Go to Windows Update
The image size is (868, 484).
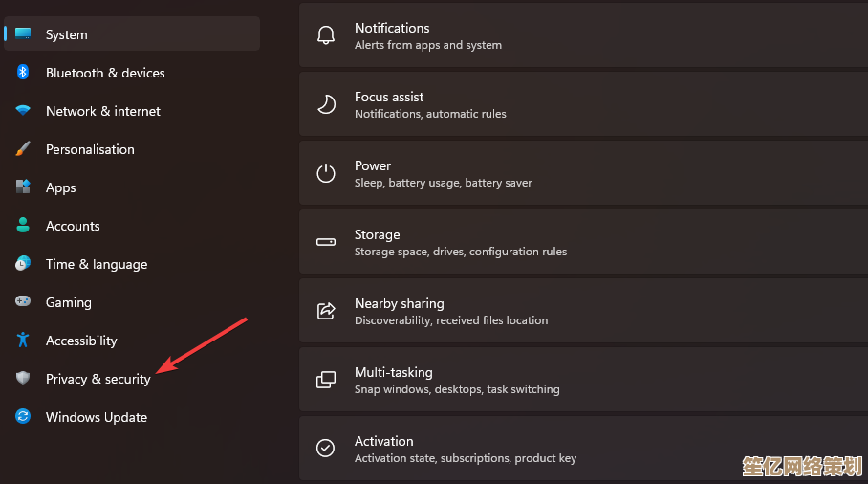coord(132,416)
